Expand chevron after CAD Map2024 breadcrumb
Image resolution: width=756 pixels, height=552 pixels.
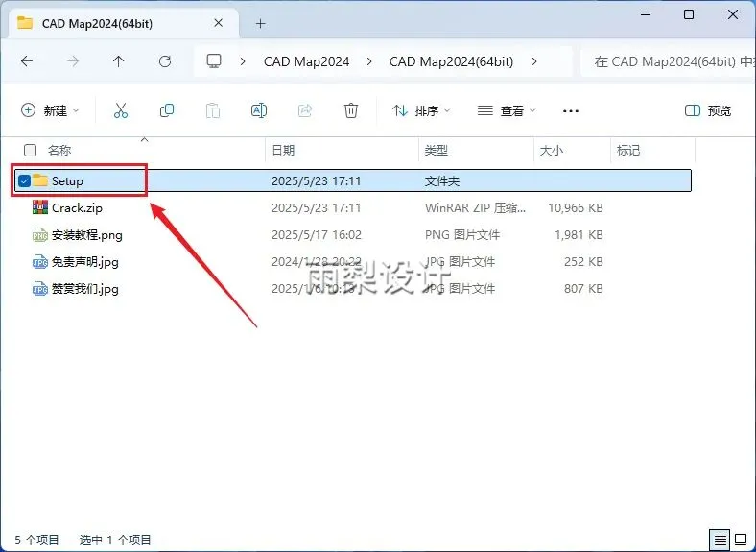pos(369,61)
